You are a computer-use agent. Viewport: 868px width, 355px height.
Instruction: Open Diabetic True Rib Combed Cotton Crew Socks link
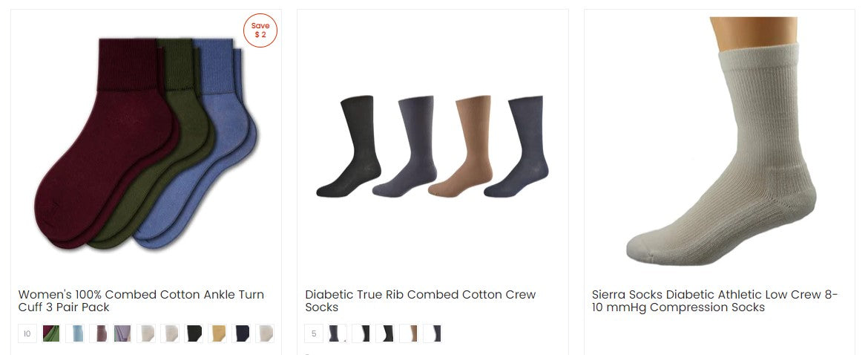click(420, 301)
